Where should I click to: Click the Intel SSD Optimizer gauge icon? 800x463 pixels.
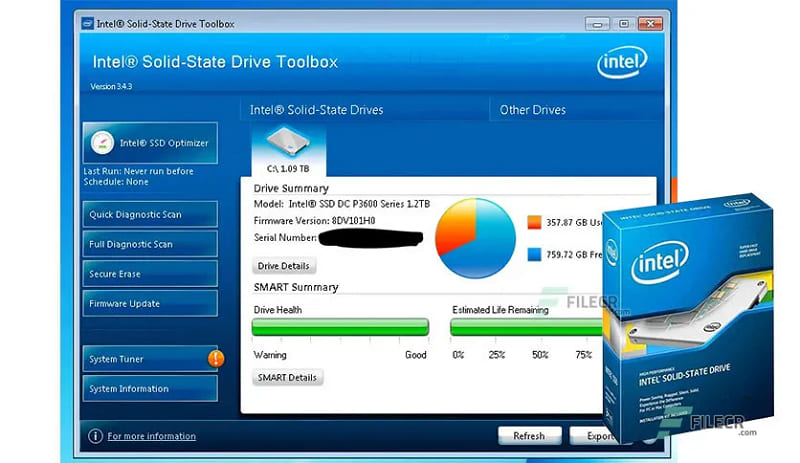click(x=102, y=143)
